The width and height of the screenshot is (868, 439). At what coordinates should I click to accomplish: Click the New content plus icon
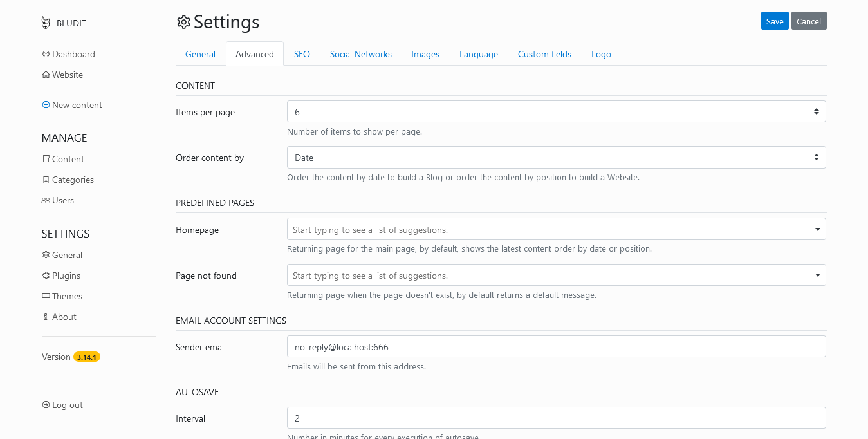46,105
